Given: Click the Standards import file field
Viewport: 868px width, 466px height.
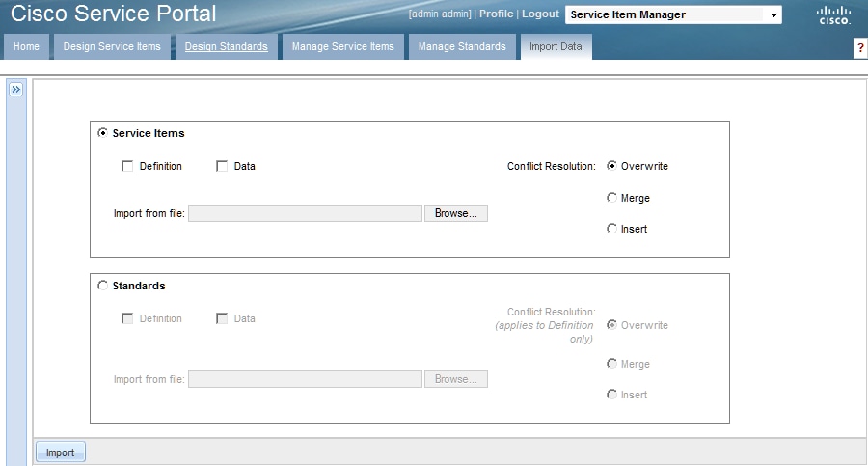Looking at the screenshot, I should click(305, 379).
